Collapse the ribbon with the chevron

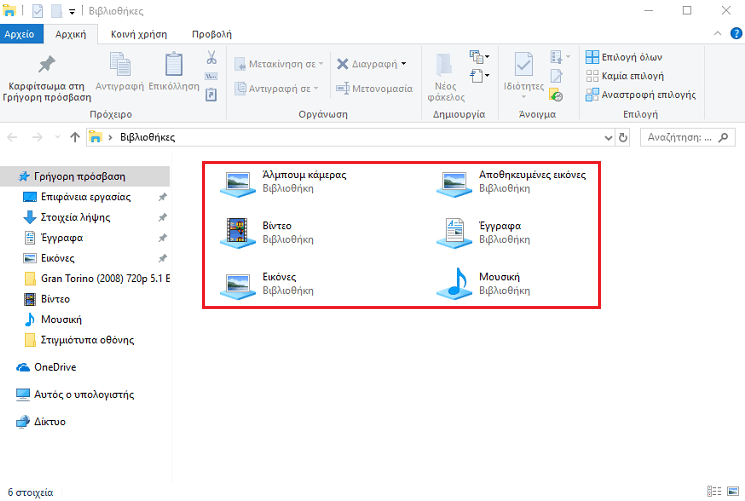[717, 33]
